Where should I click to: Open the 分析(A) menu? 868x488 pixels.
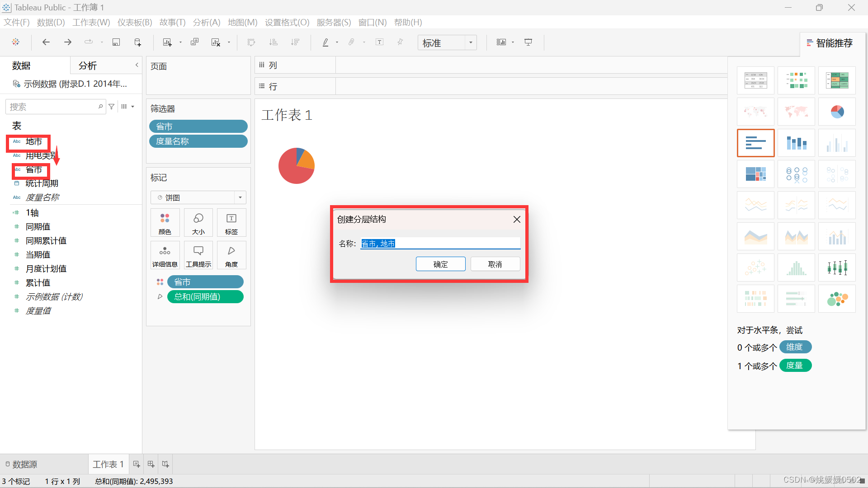click(x=206, y=22)
